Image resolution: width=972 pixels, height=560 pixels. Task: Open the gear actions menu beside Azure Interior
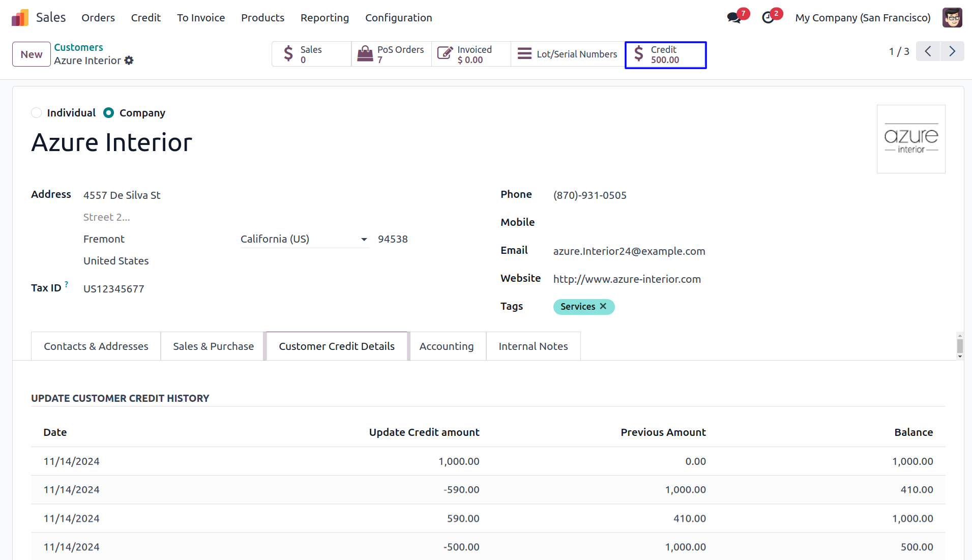(129, 61)
